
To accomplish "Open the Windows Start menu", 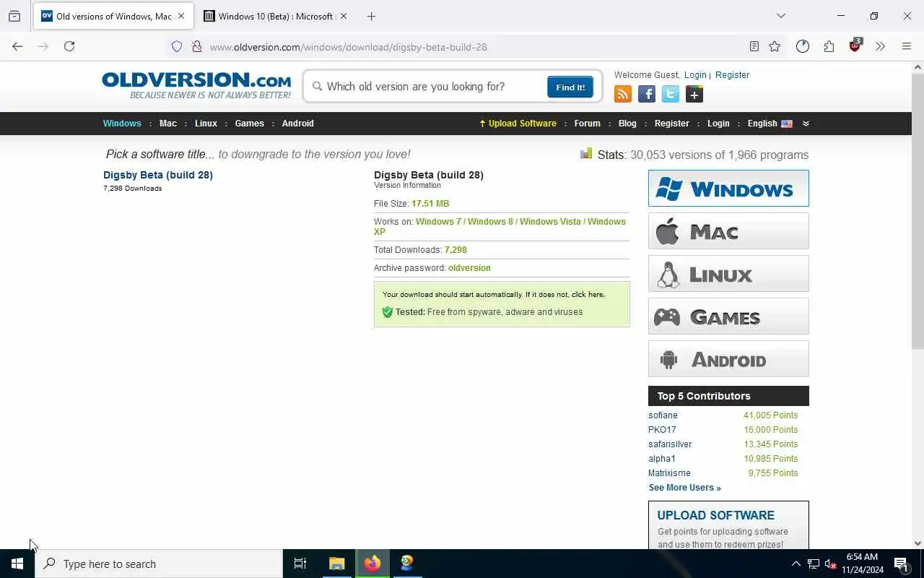I will point(17,564).
